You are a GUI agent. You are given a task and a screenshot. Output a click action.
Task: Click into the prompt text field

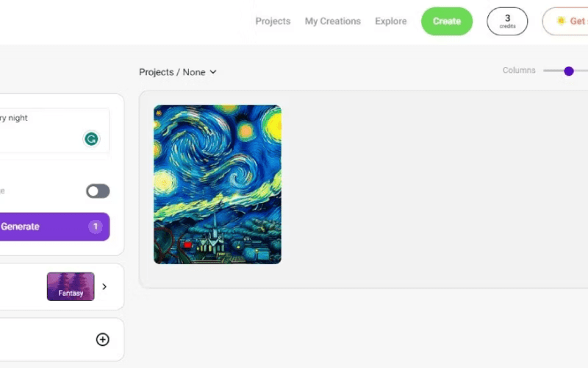[x=54, y=131]
